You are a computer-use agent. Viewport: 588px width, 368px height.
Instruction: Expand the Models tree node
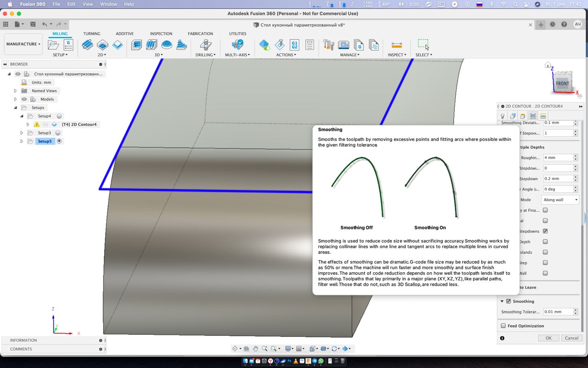point(16,99)
